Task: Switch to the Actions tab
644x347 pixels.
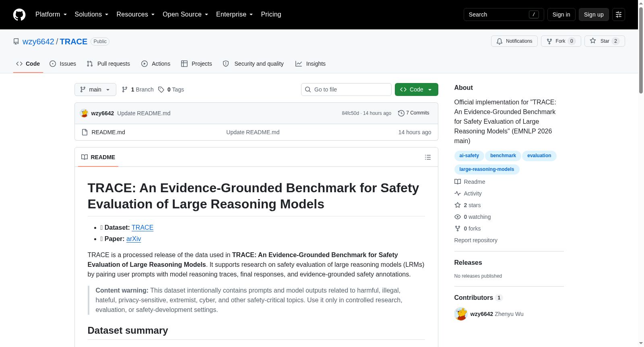Action: (x=156, y=64)
